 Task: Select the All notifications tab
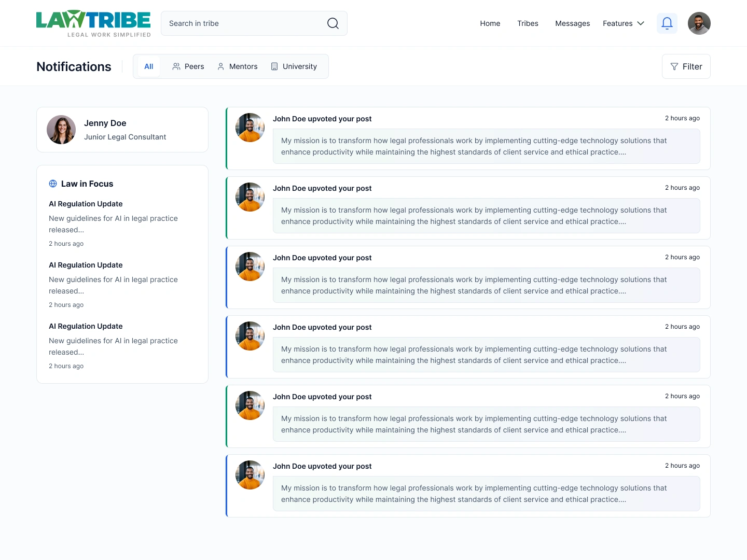pyautogui.click(x=149, y=66)
